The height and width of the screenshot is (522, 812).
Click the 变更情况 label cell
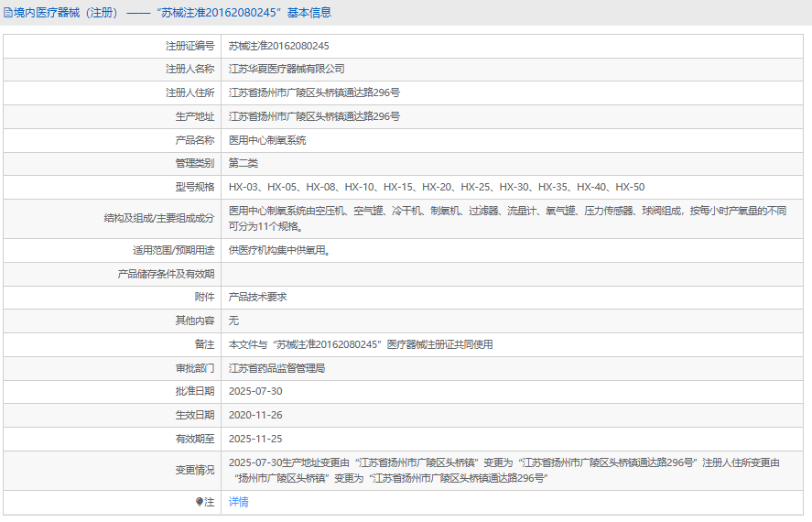113,470
